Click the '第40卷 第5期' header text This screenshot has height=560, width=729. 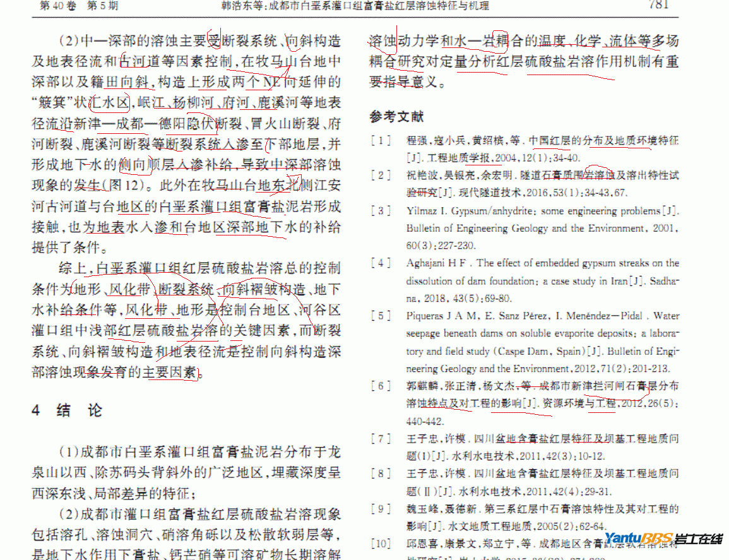tap(78, 6)
